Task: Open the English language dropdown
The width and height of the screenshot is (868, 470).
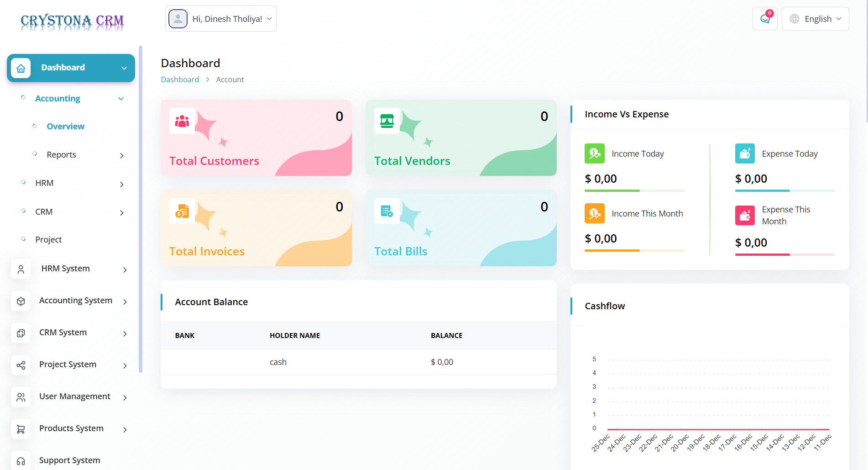Action: pos(815,19)
